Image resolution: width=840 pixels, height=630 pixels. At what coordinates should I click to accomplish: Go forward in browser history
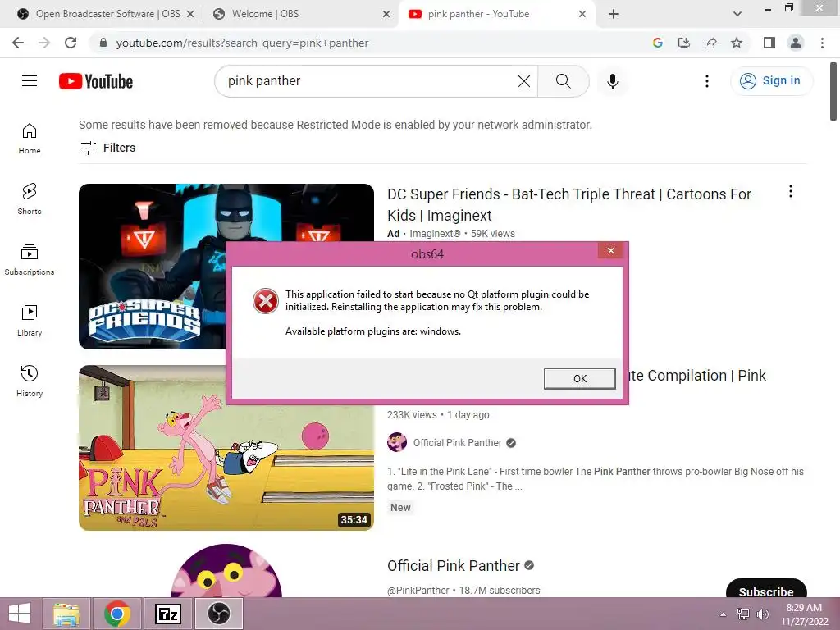point(44,43)
